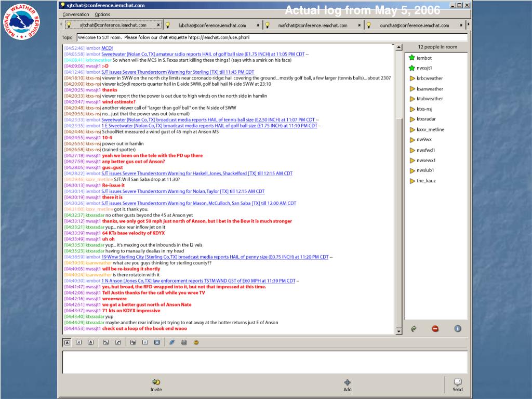Toggle underline text formatting
Image resolution: width=532 pixels, height=399 pixels.
(90, 342)
